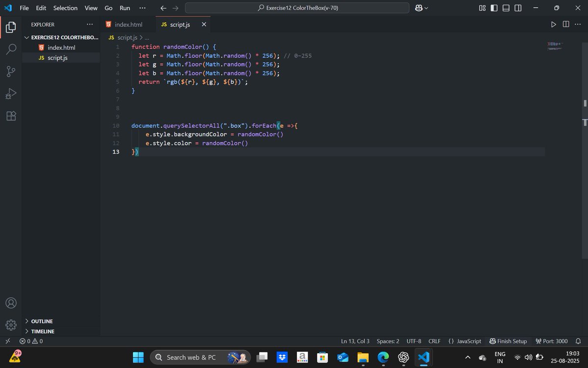This screenshot has height=368, width=588.
Task: Open Amazon app in the taskbar
Action: [x=302, y=357]
